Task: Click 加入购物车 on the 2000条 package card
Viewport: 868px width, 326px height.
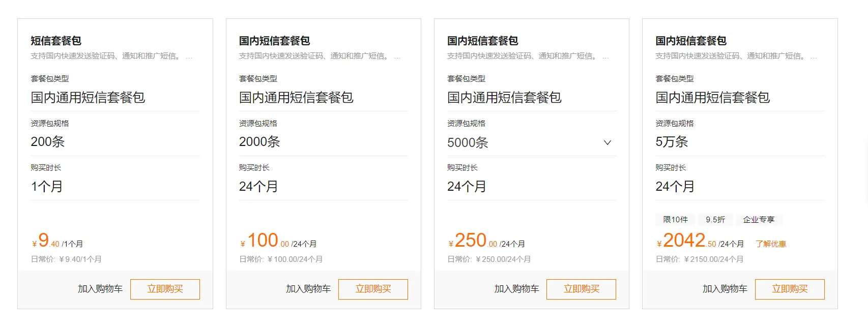Action: (308, 289)
